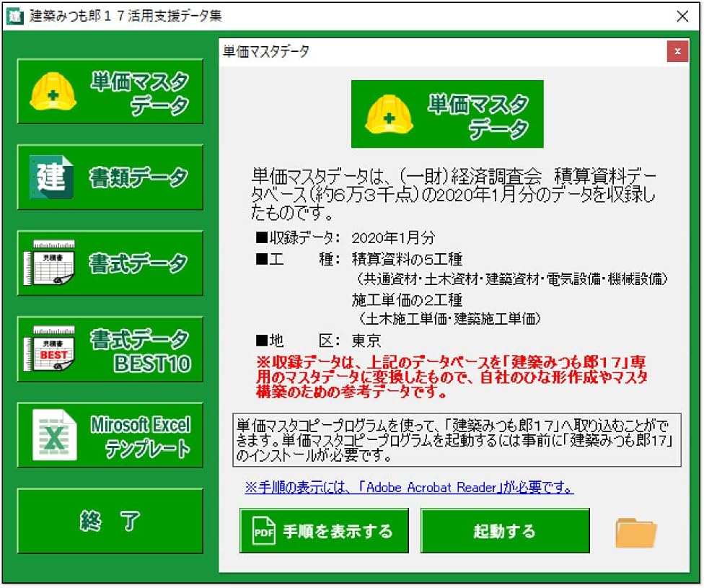Screen dimensions: 704x588
Task: Click the 起動する launch button
Action: tap(505, 531)
